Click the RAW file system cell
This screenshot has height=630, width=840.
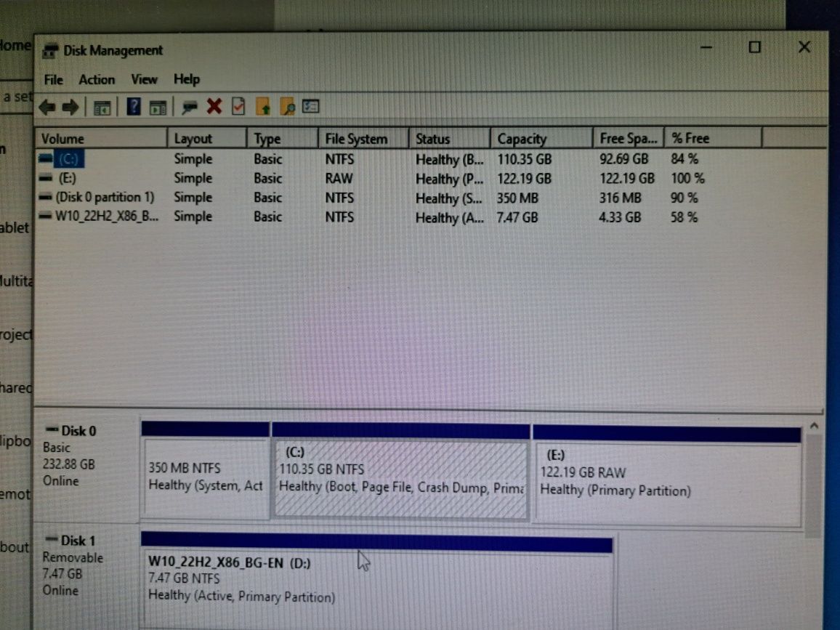(339, 179)
